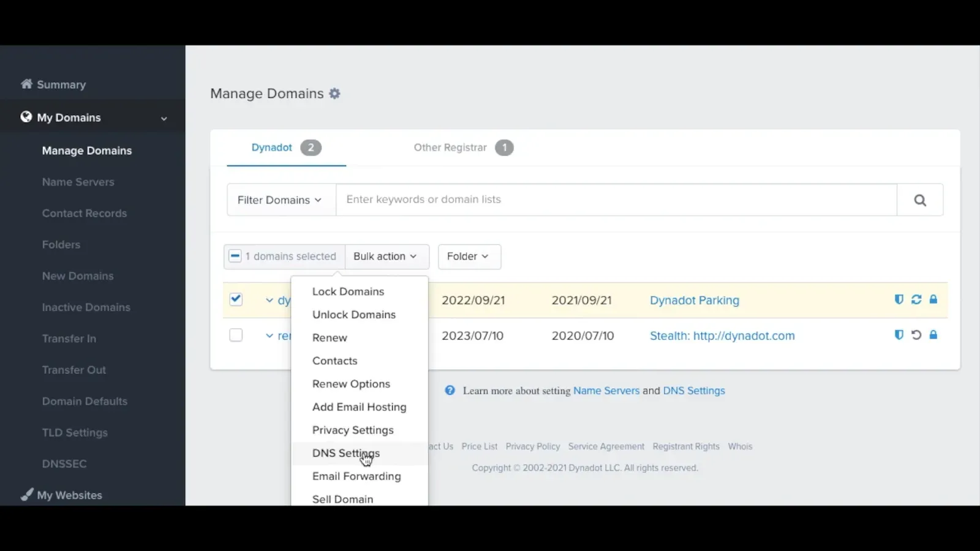Open the Stealth: http://dynadot.com link

coord(722,335)
